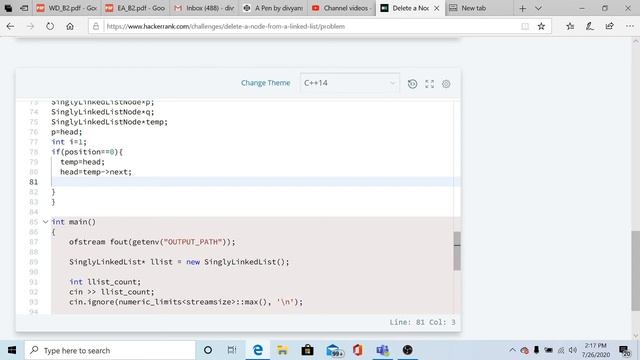Click the address bar lock icon
Screen dimensions: 640x360
[x=96, y=26]
